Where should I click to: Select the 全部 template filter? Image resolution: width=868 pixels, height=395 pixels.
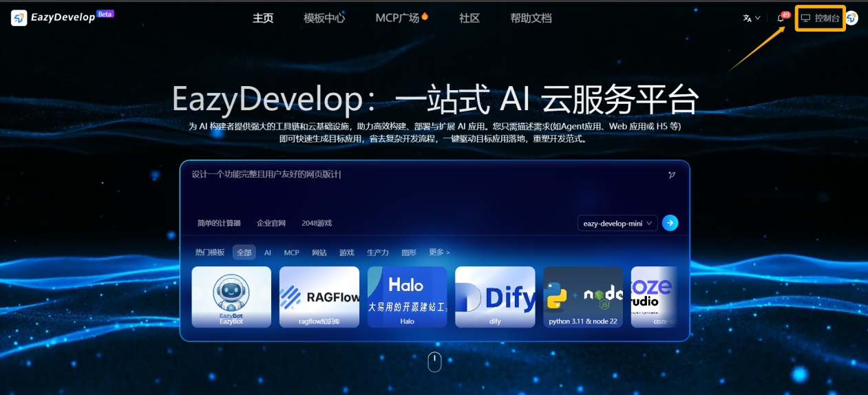(244, 253)
